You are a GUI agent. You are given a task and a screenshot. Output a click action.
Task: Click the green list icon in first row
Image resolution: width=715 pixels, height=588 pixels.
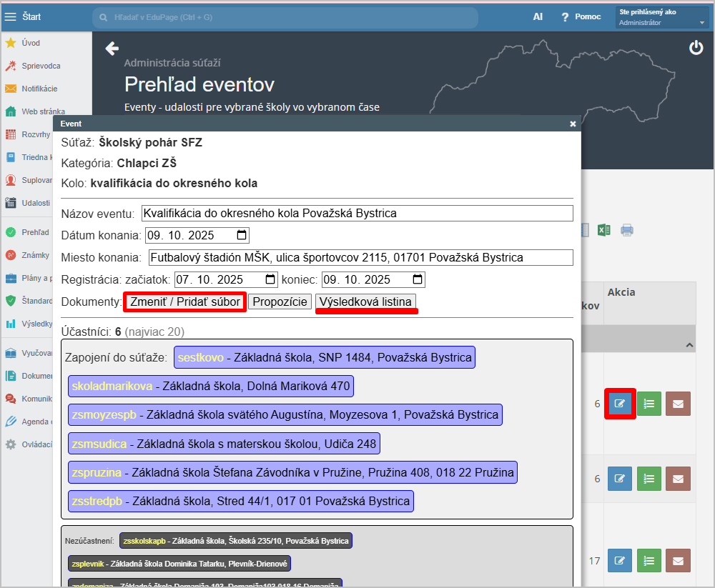[x=649, y=404]
